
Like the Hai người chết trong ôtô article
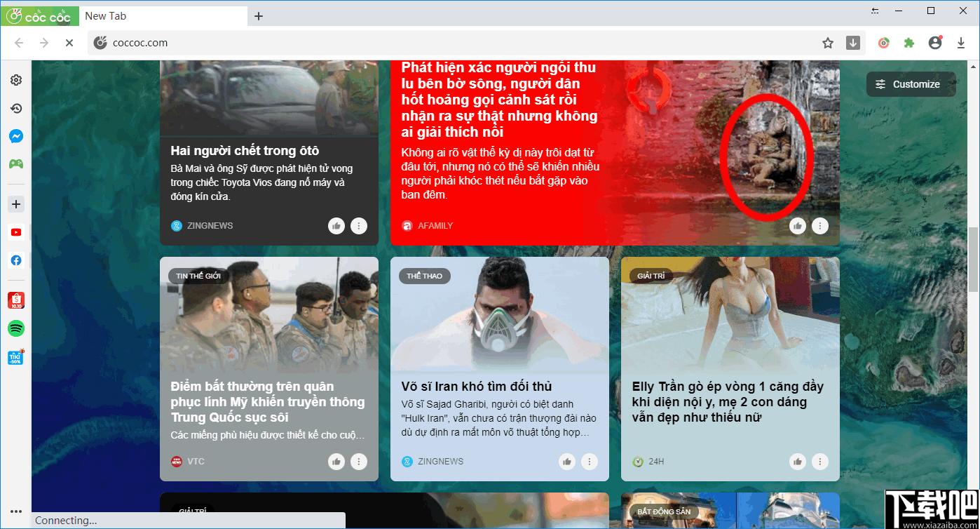(336, 226)
